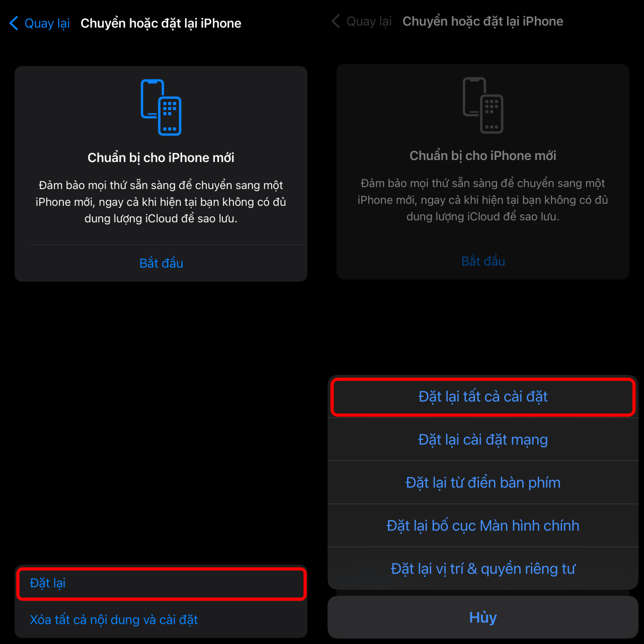Select "Đặt lại vị trí & quyền riêng tư"
Screen dimensions: 644x644
pyautogui.click(x=483, y=569)
